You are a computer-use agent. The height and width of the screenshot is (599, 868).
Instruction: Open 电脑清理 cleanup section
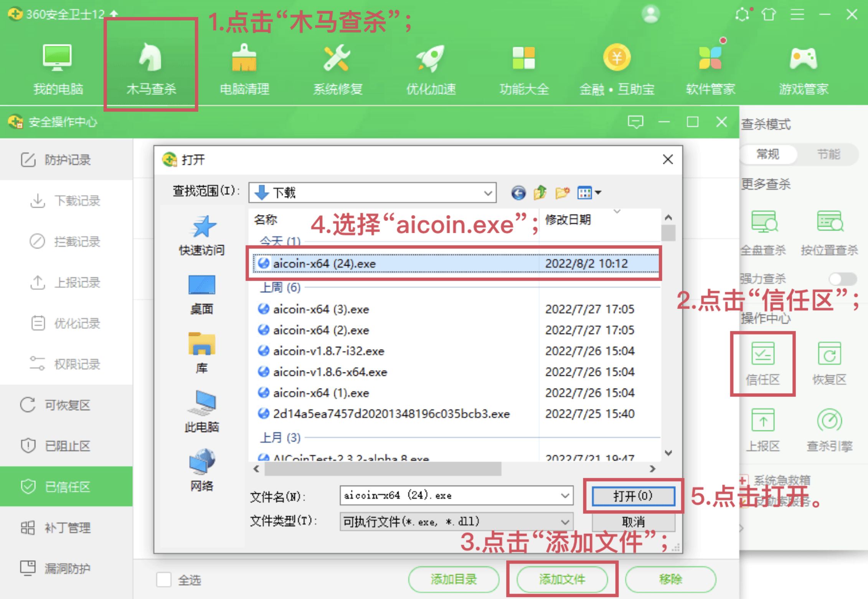pyautogui.click(x=244, y=69)
